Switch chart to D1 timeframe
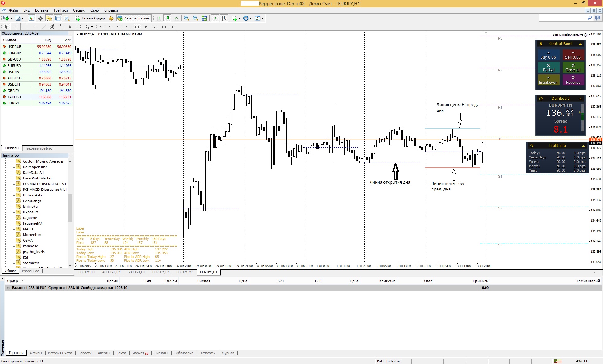 (155, 27)
